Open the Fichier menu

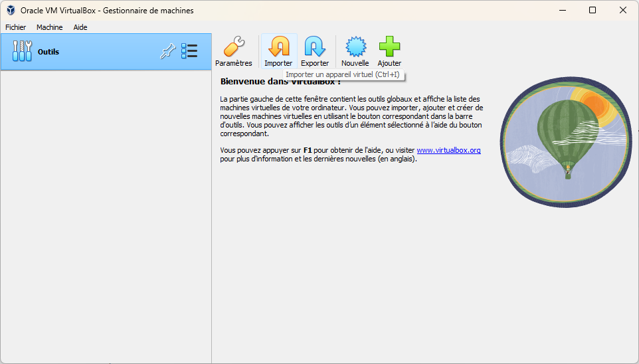coord(15,27)
